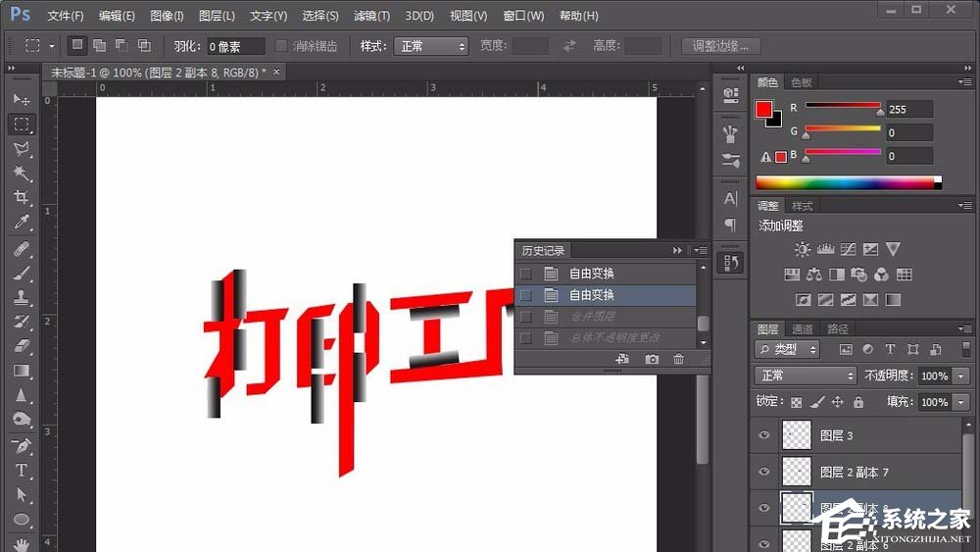Image resolution: width=980 pixels, height=552 pixels.
Task: Click the first 自由变换 history state
Action: point(592,274)
